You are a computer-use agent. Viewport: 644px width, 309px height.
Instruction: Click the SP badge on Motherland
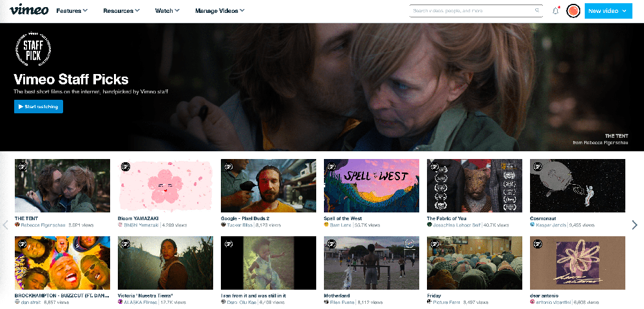point(332,244)
